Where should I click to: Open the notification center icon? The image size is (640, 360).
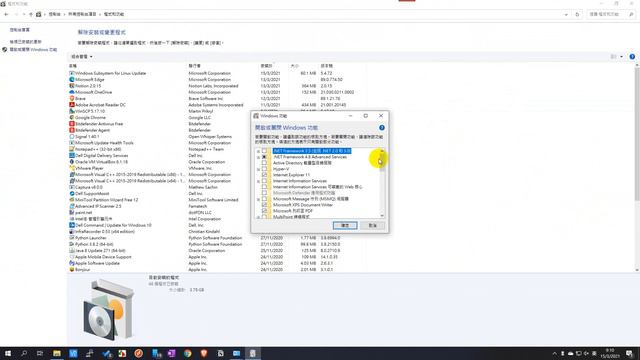point(630,353)
